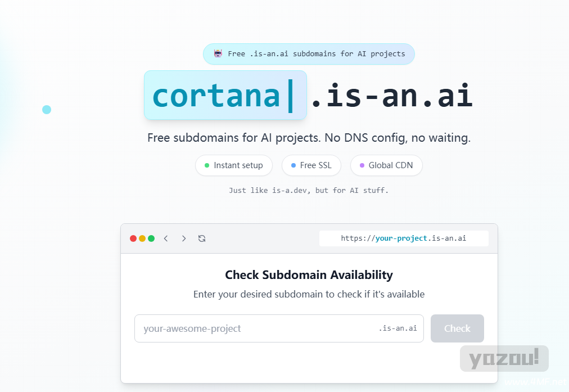The width and height of the screenshot is (569, 392).
Task: Click the green window dot
Action: click(151, 238)
